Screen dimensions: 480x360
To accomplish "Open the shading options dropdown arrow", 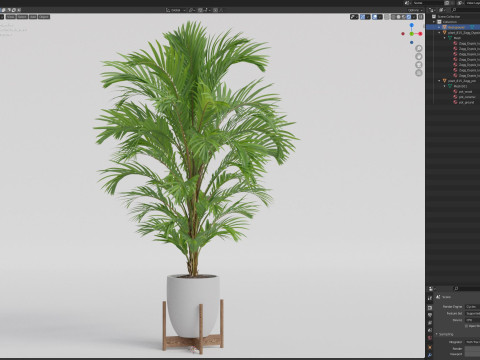I will (x=414, y=17).
